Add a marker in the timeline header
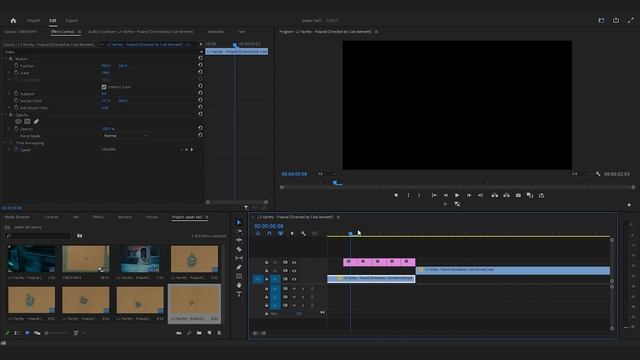Screen dimensions: 640x360 tap(292, 233)
